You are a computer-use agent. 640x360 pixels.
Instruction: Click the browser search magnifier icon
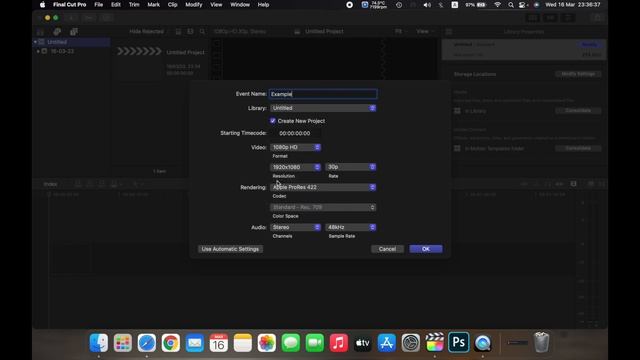pos(202,31)
